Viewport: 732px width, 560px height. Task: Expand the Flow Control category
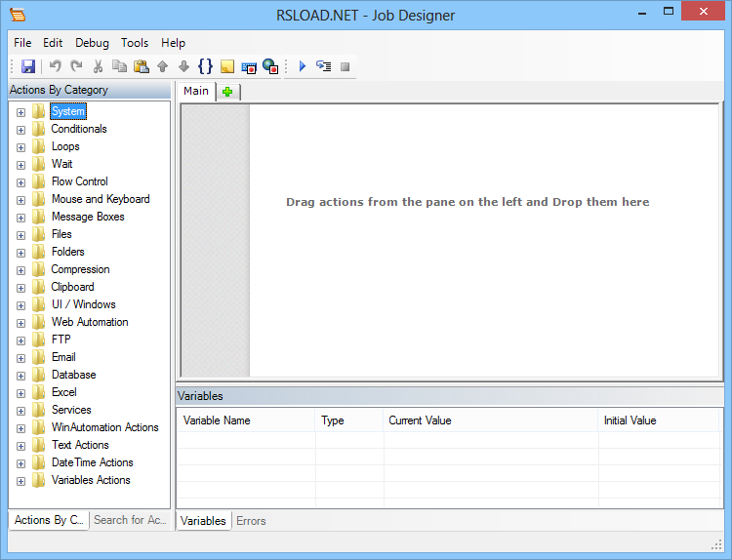click(x=20, y=183)
